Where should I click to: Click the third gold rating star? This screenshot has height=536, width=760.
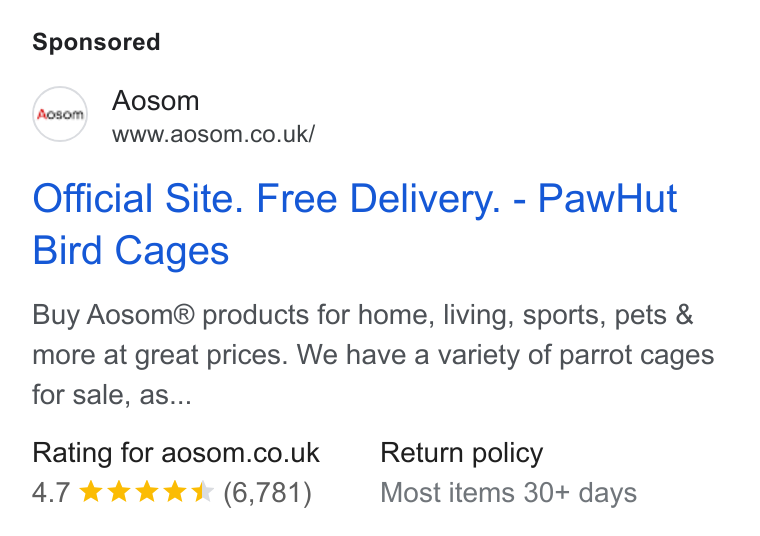click(146, 491)
